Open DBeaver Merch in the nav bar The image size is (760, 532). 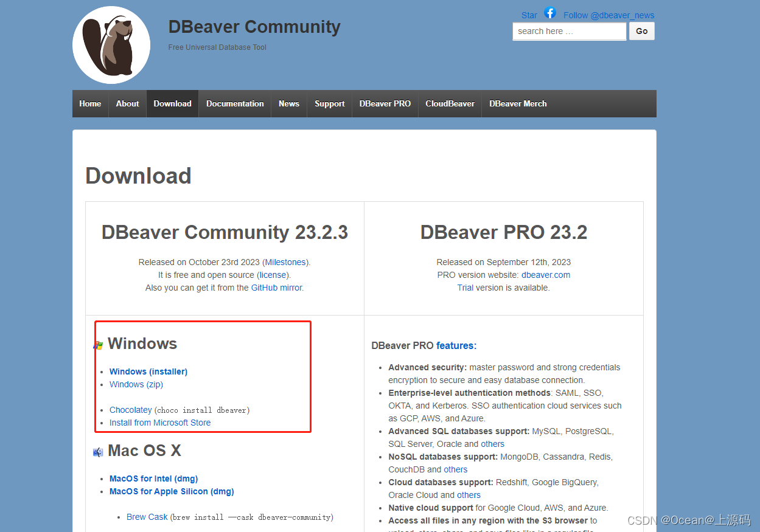pyautogui.click(x=518, y=104)
